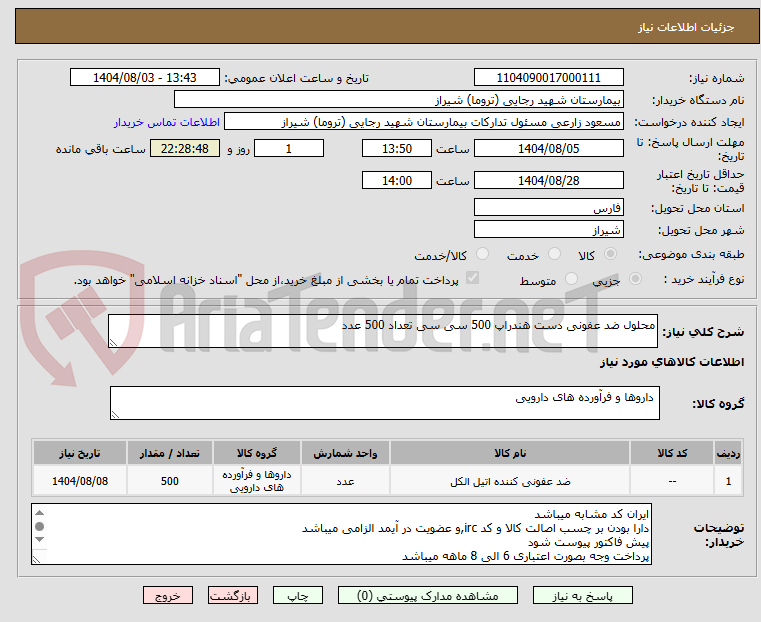The image size is (761, 622).
Task: Click the ردیف column header
Action: [x=728, y=453]
